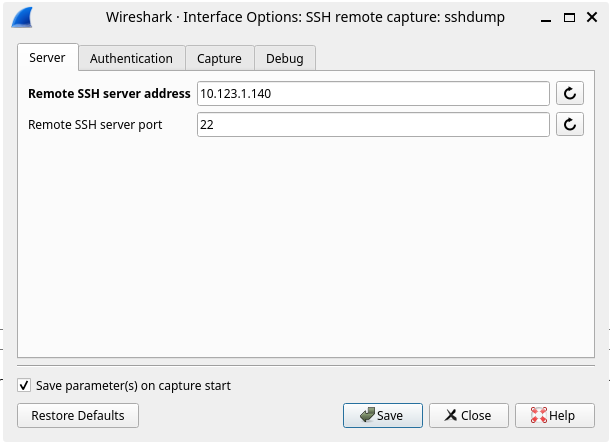Focus the Remote SSH server address input
Viewport: 610px width, 447px height.
[x=373, y=94]
